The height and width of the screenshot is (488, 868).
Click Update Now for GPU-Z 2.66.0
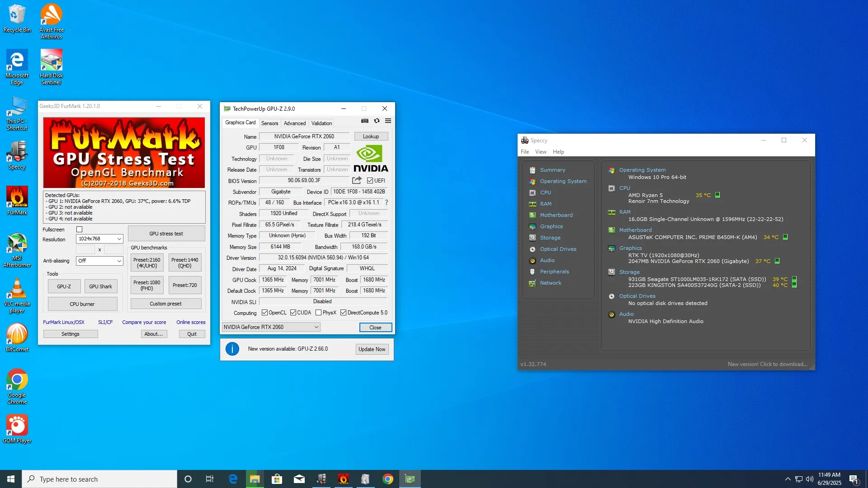[372, 349]
